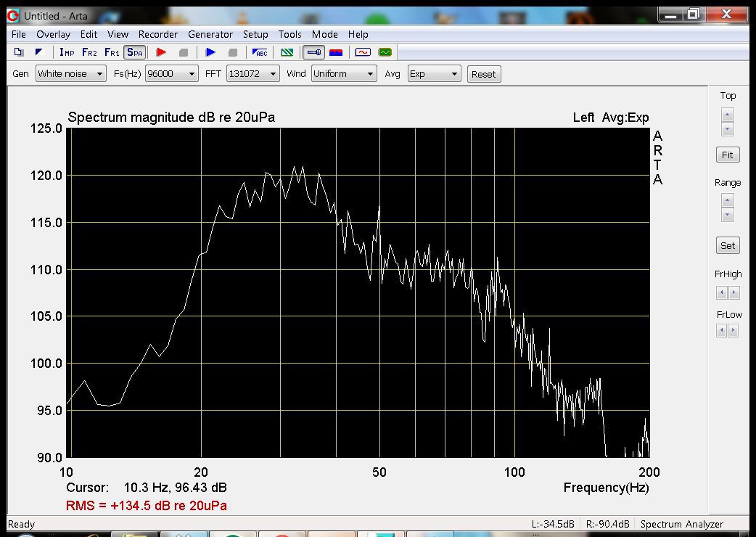The image size is (756, 537).
Task: Close the Arta window
Action: click(x=726, y=15)
